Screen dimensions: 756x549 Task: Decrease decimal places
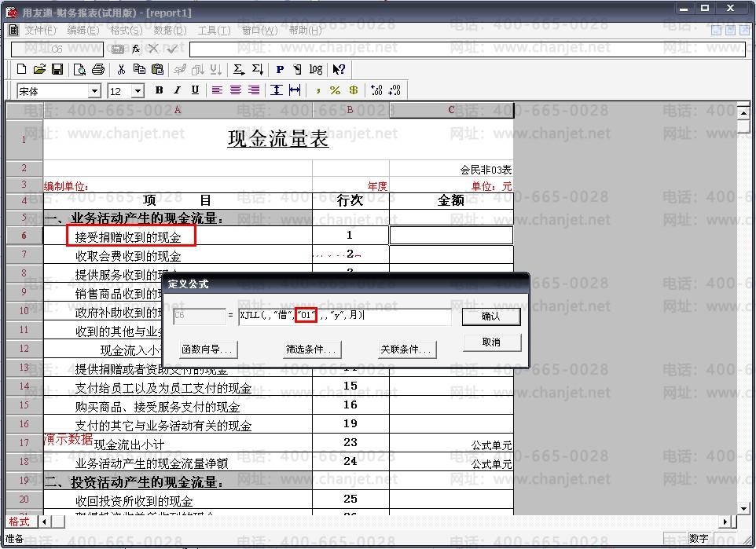(x=395, y=90)
